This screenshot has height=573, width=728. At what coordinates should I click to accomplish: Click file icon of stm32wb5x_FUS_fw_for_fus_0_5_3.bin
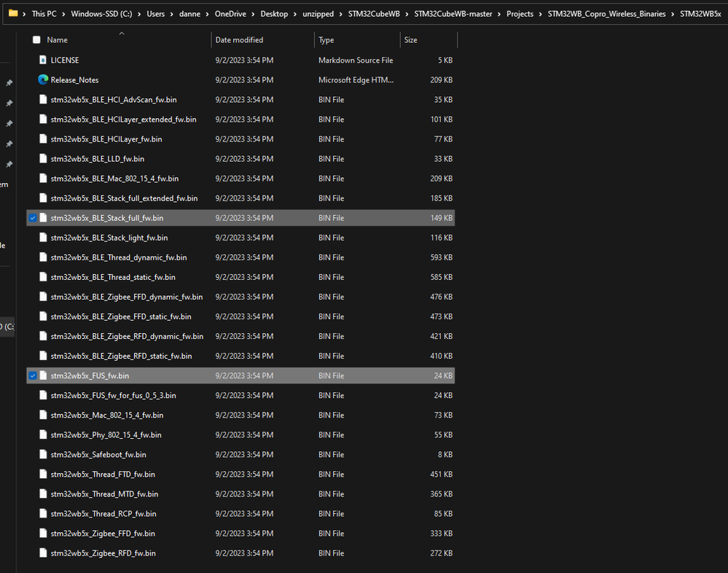pos(43,395)
